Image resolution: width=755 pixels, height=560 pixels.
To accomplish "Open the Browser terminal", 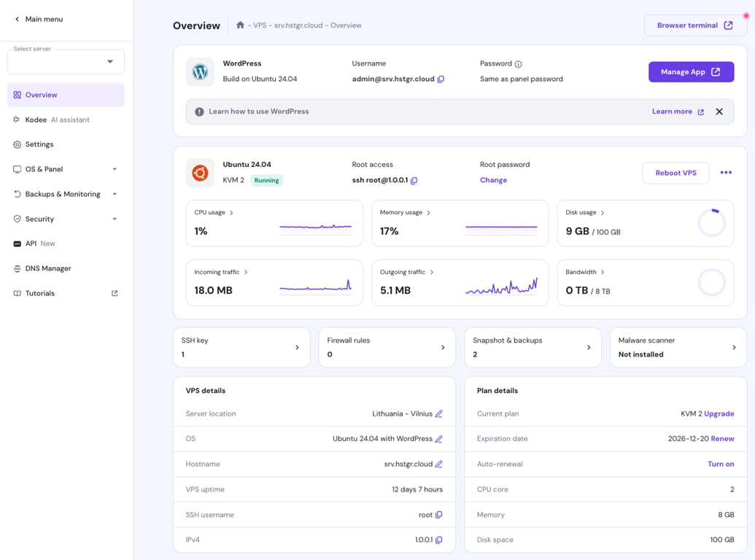I will click(x=694, y=24).
